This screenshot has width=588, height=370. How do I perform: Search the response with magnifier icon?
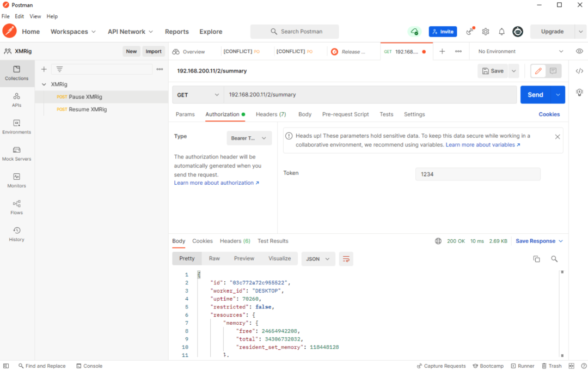[x=554, y=259]
